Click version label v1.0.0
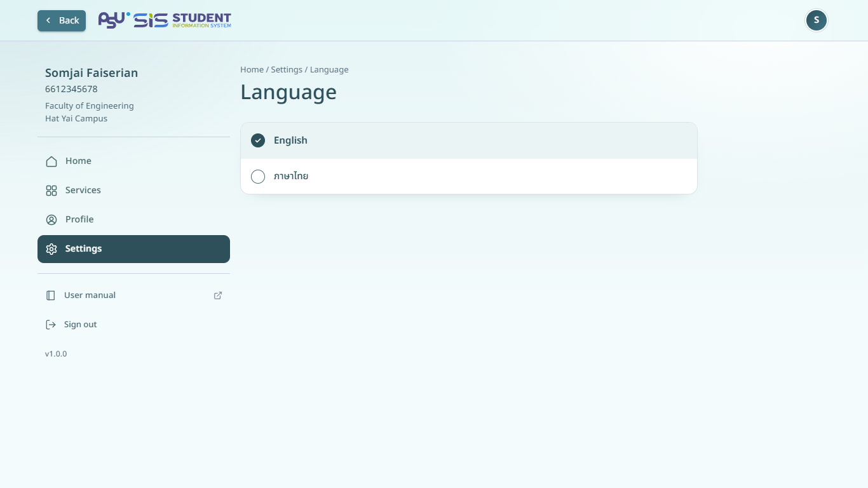Screen dimensions: 868x488 point(56,354)
